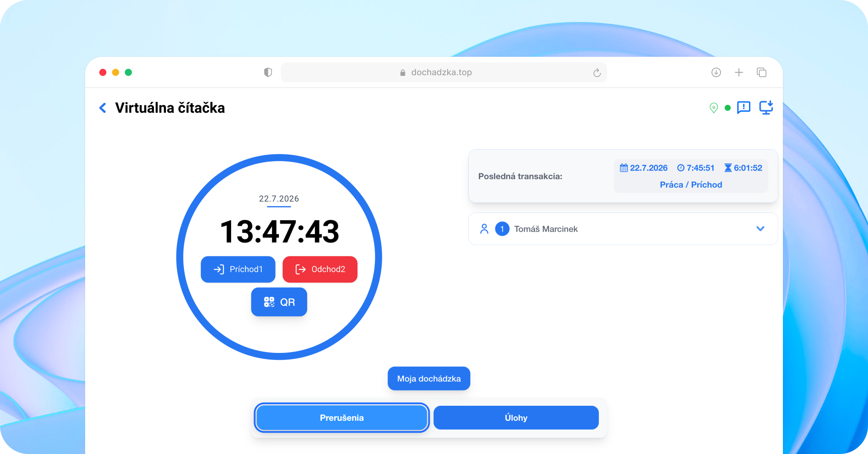Click the Príchod1 arrival button
868x454 pixels.
238,269
